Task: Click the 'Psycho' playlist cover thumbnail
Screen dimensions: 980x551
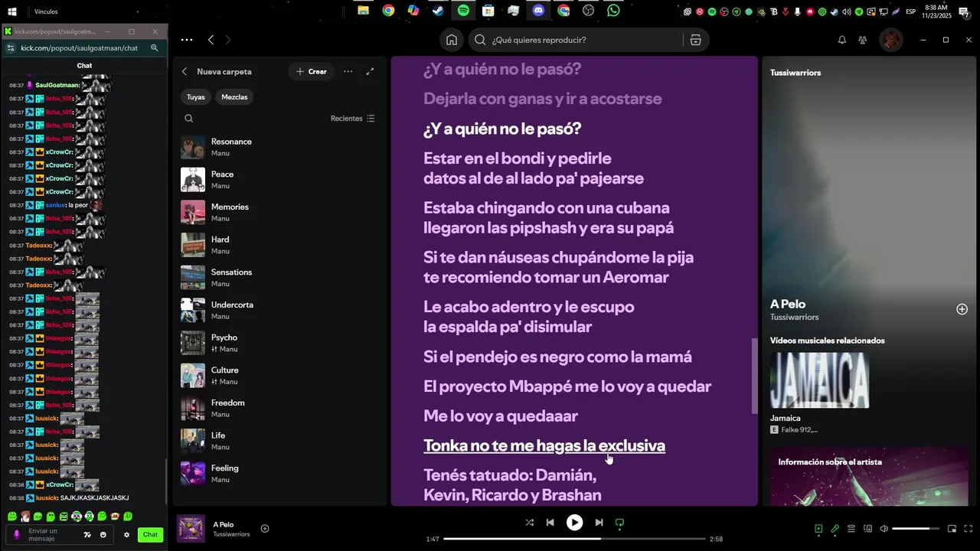Action: (193, 343)
